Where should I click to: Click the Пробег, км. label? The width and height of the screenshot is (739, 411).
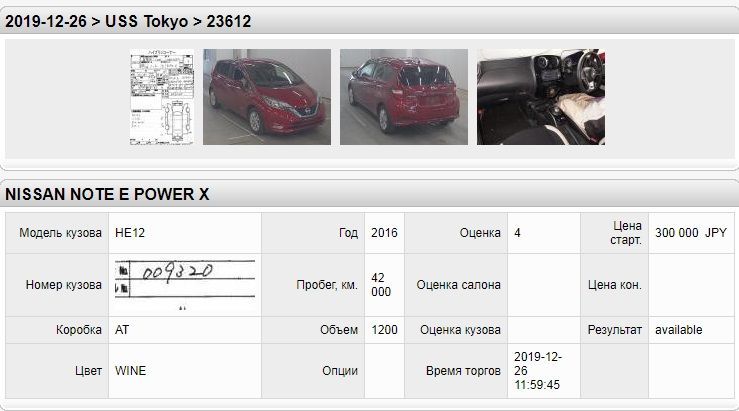tap(327, 285)
